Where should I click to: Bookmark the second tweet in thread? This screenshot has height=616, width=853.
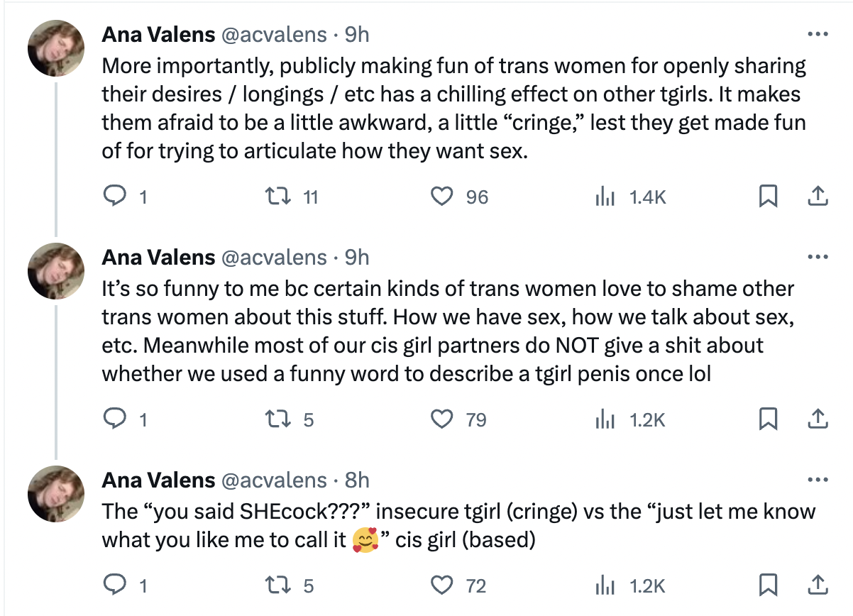point(767,419)
